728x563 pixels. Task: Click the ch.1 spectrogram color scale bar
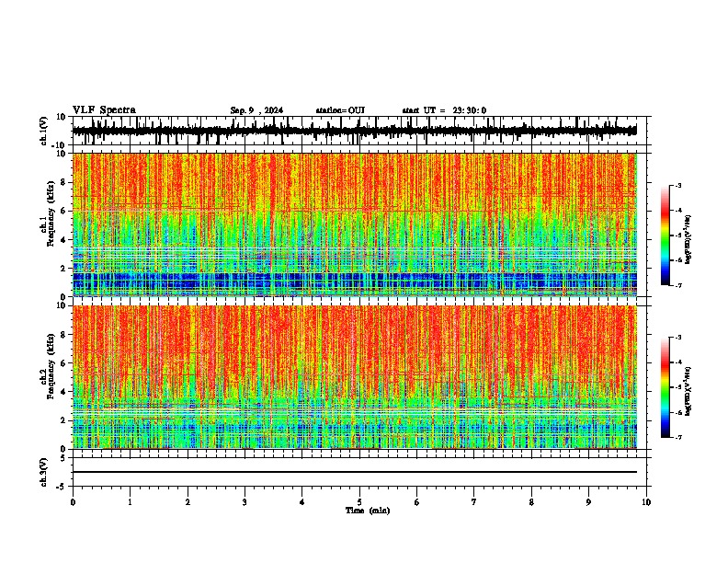click(x=665, y=236)
